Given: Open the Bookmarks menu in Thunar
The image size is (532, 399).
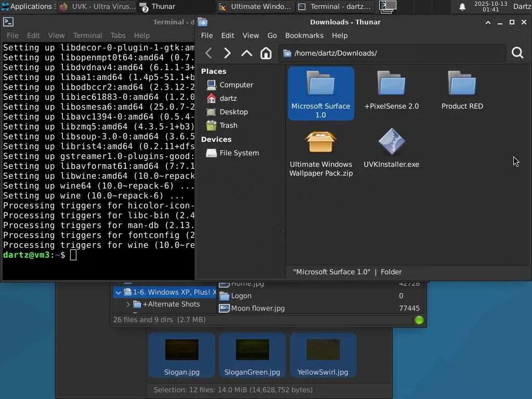Looking at the screenshot, I should click(x=304, y=36).
